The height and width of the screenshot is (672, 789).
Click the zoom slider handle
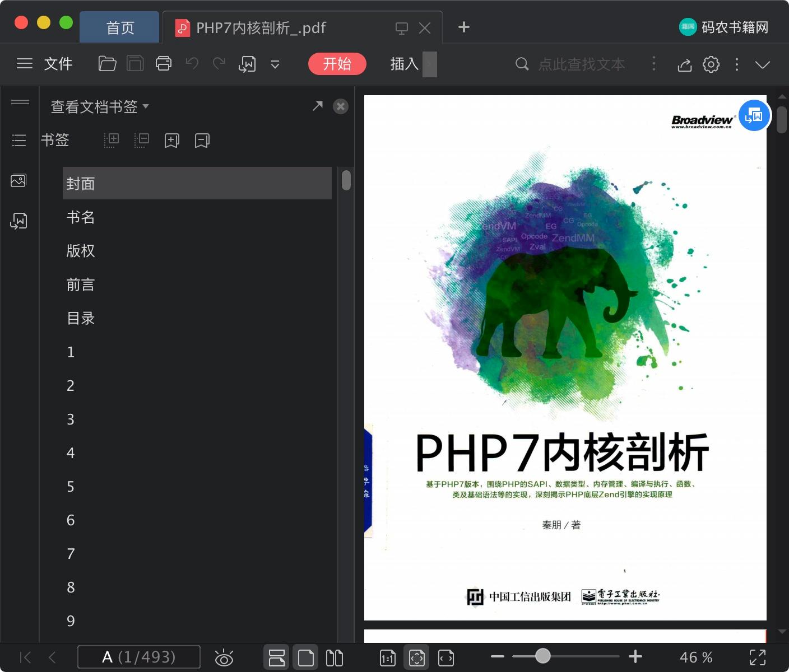tap(542, 656)
